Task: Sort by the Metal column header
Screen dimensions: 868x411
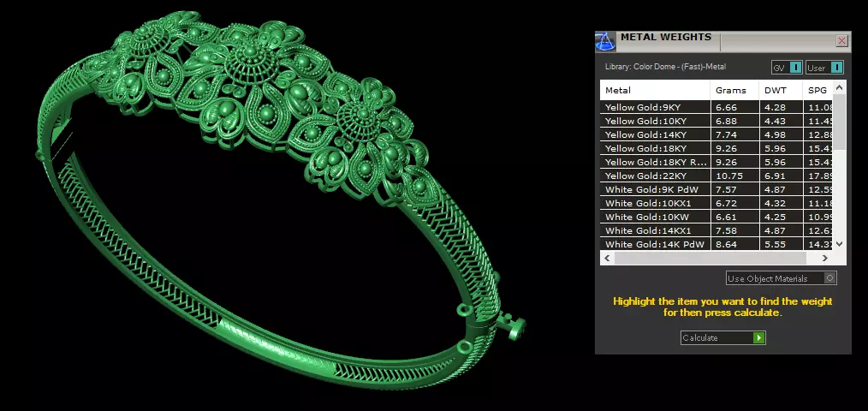Action: tap(655, 90)
